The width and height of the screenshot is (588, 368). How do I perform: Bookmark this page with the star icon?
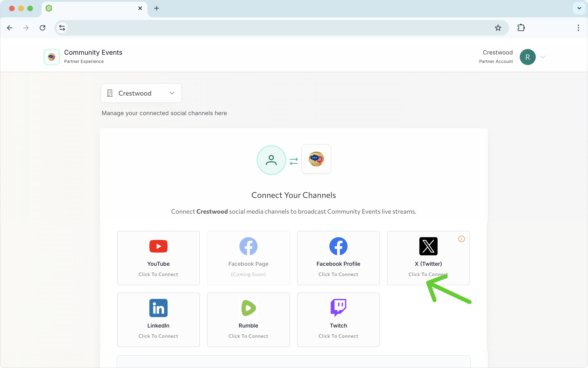tap(498, 28)
